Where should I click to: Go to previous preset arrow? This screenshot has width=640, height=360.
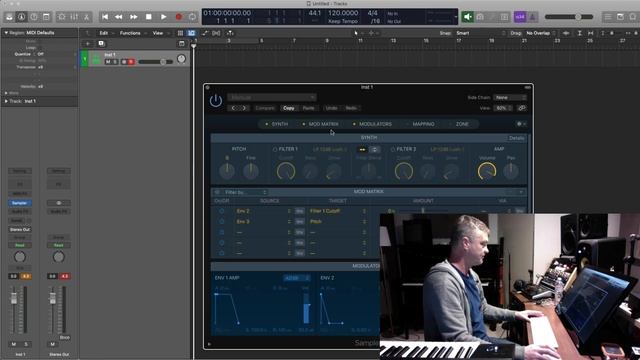233,108
